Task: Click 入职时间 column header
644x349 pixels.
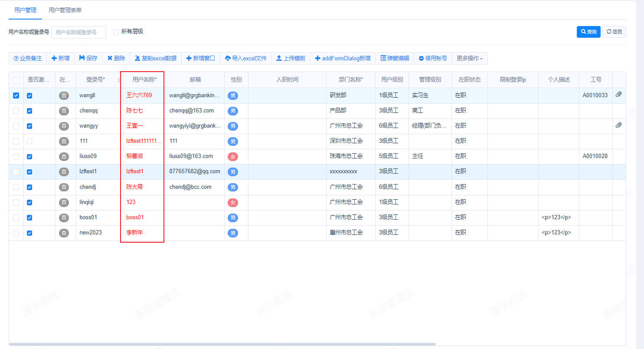Action: tap(287, 80)
